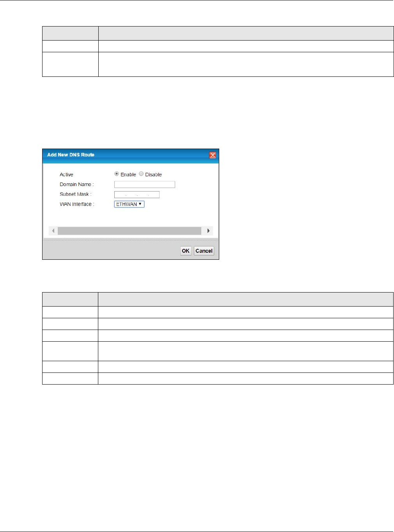
Task: Select the Disable radio button
Action: click(x=141, y=174)
